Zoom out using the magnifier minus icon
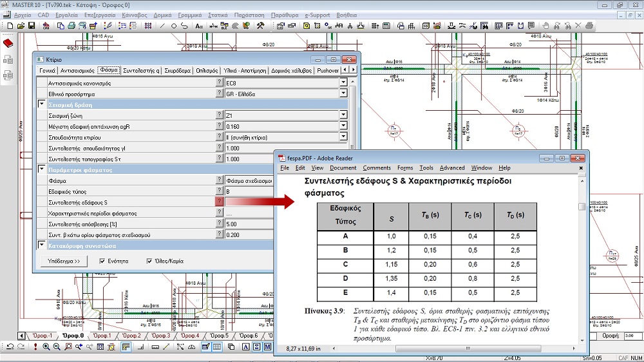Viewport: 644px width, 362px height. pos(57,347)
